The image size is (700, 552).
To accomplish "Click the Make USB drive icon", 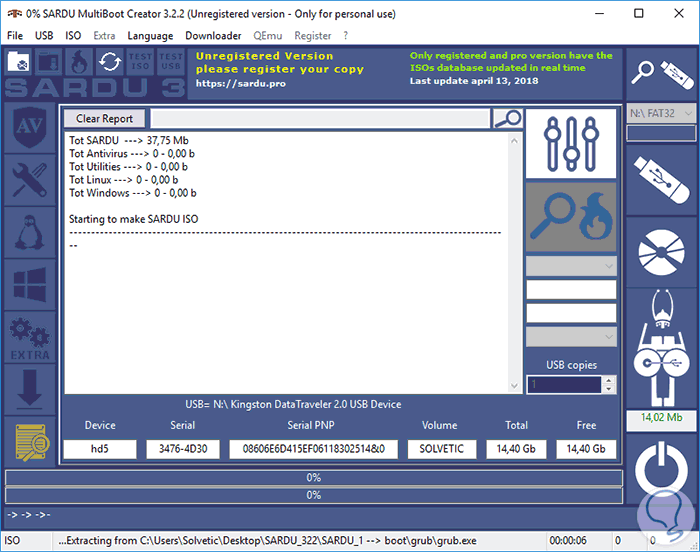I will [662, 180].
